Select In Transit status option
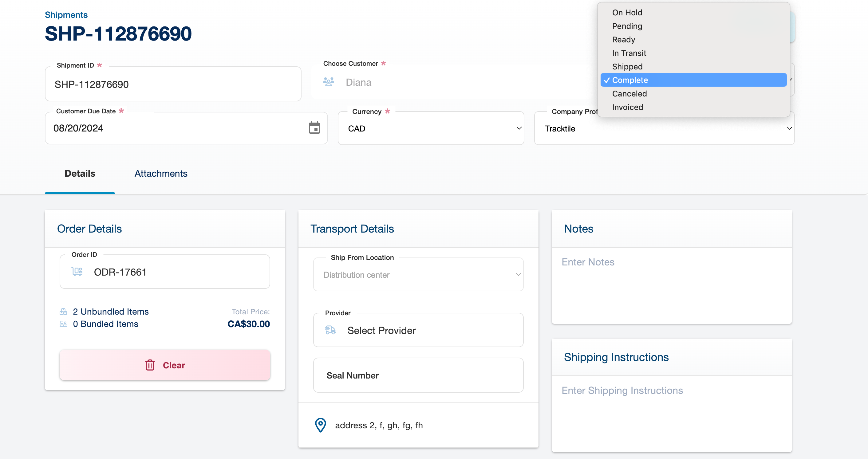 (x=629, y=53)
